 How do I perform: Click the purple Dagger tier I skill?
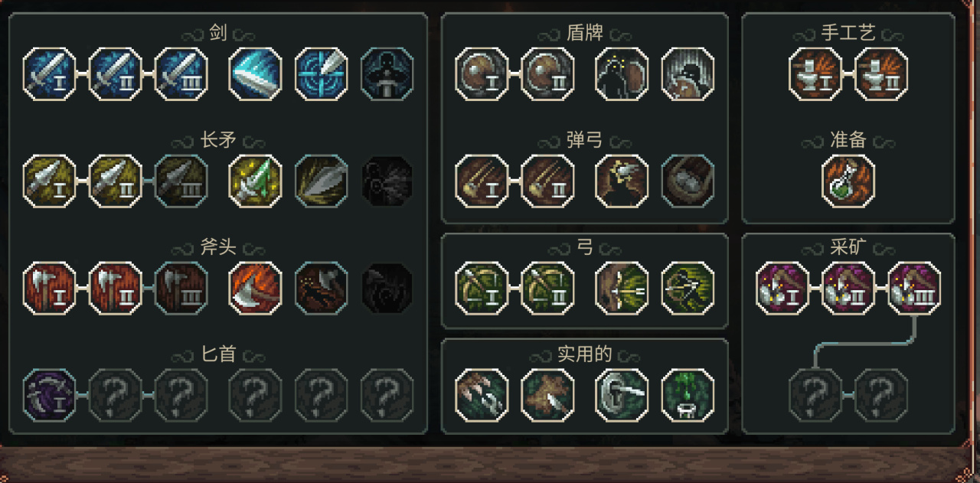coord(50,396)
